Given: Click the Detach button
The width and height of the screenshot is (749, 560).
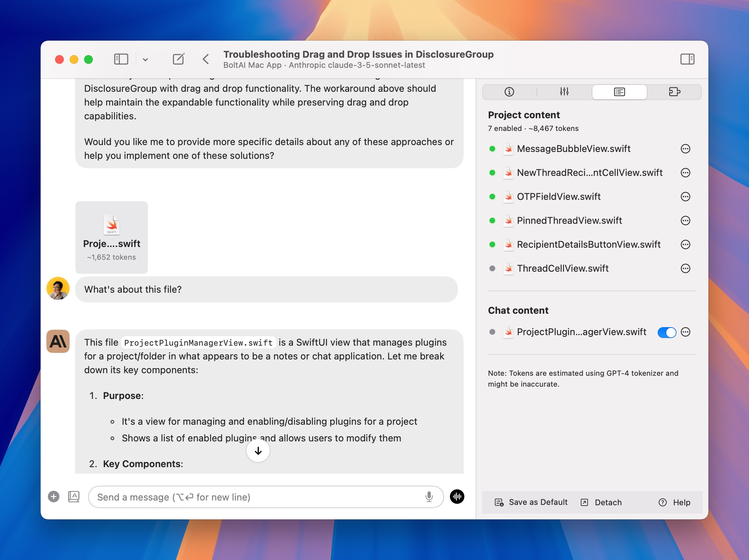Looking at the screenshot, I should [x=601, y=502].
